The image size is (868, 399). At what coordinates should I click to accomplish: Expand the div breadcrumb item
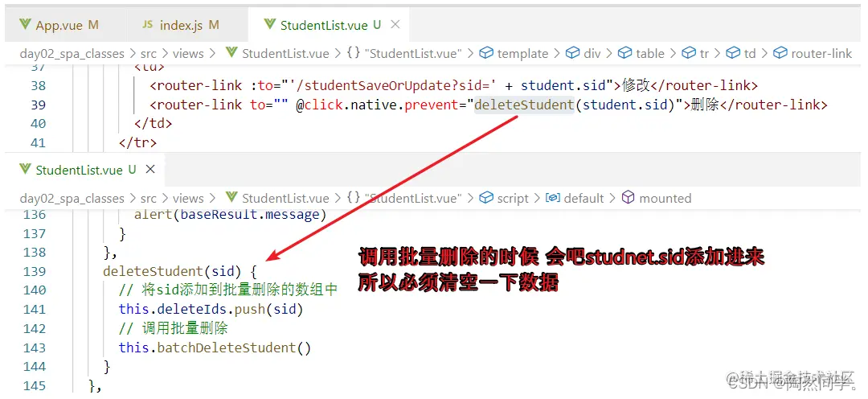click(x=592, y=54)
